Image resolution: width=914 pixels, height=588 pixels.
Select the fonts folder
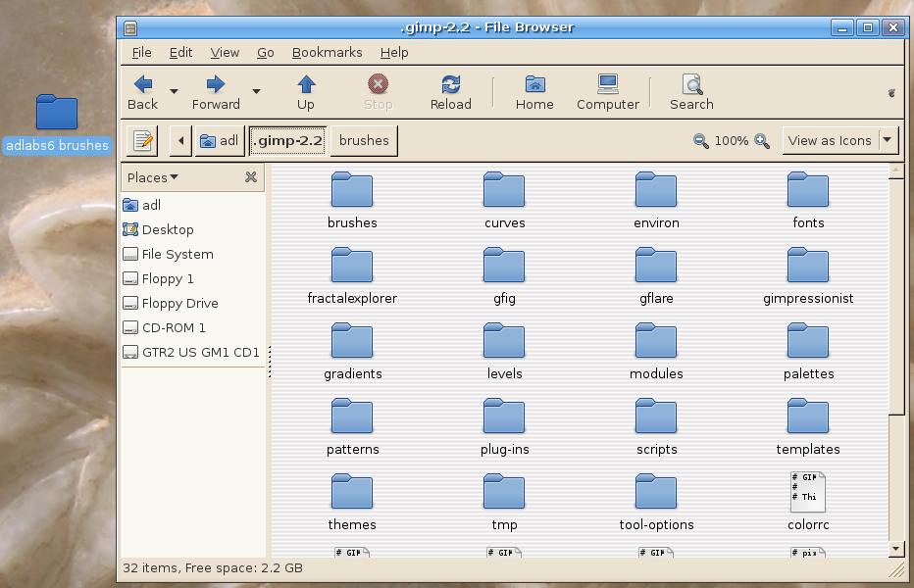808,200
